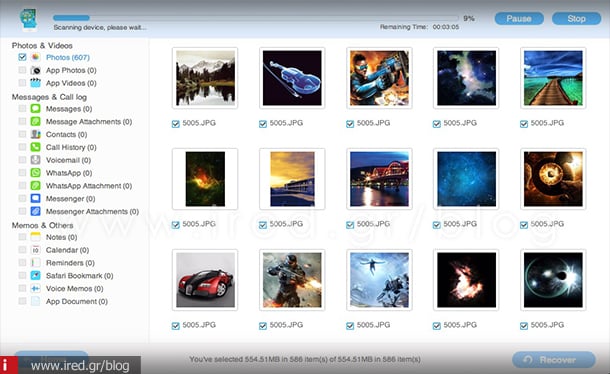Click the Messenger Attachments icon

tap(35, 211)
